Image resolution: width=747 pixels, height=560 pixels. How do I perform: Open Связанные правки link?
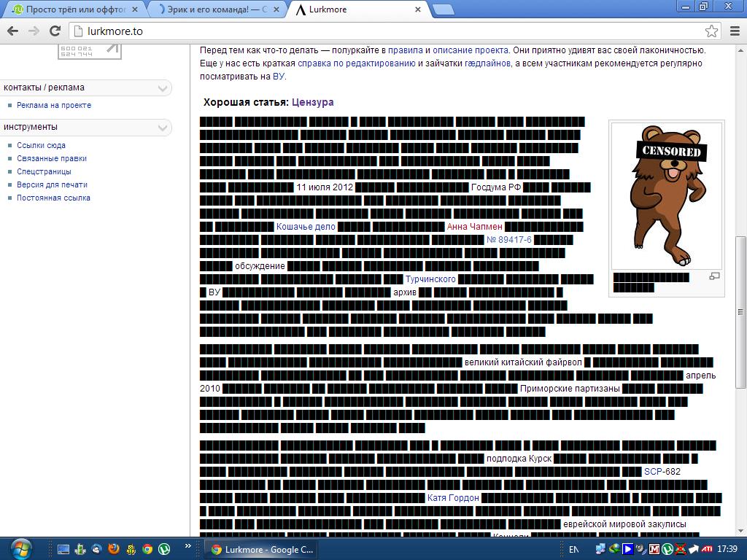coord(52,158)
